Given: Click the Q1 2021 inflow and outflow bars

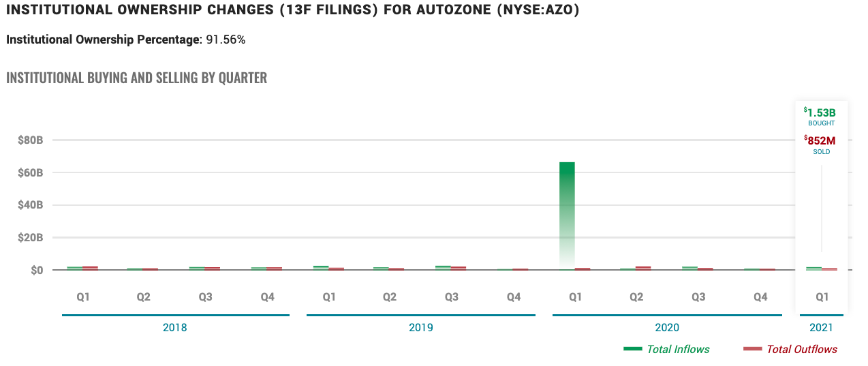Looking at the screenshot, I should click(821, 269).
